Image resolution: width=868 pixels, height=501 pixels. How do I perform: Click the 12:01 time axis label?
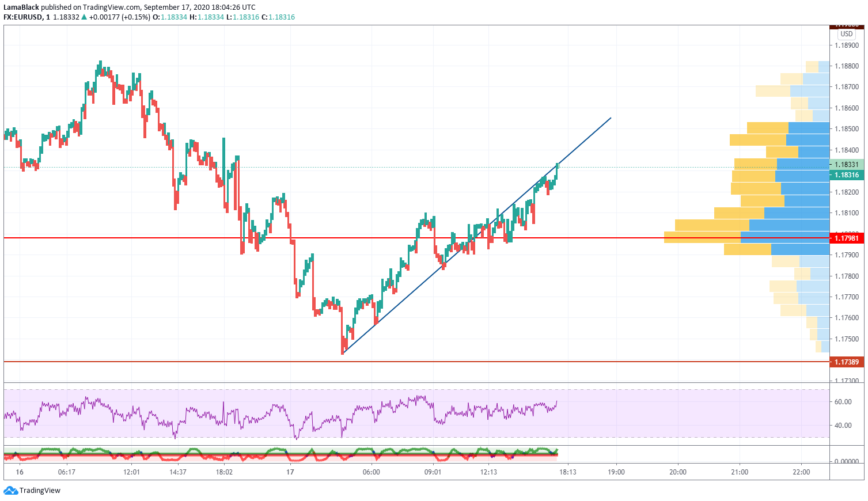pyautogui.click(x=132, y=472)
